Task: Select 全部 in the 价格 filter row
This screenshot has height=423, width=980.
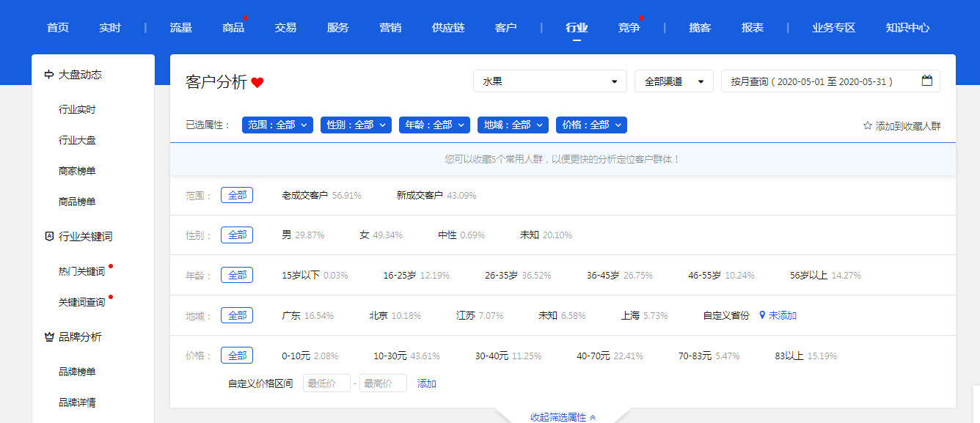Action: [x=237, y=355]
